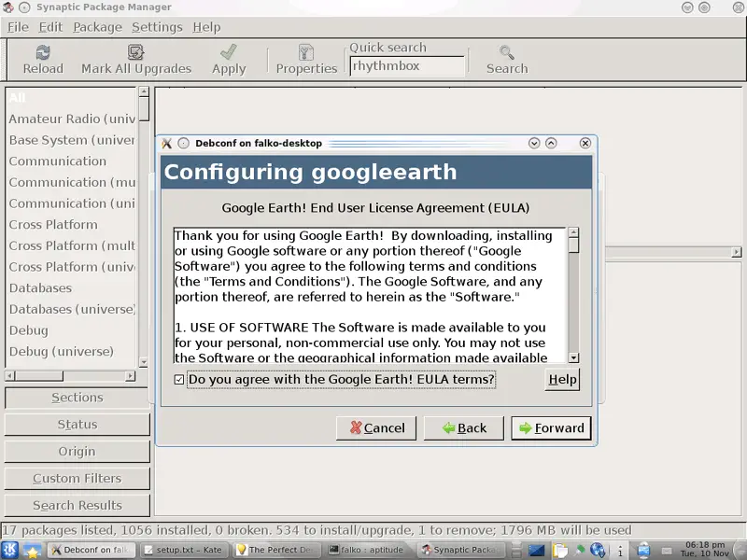The image size is (747, 560).
Task: Open the Help menu
Action: pyautogui.click(x=206, y=27)
